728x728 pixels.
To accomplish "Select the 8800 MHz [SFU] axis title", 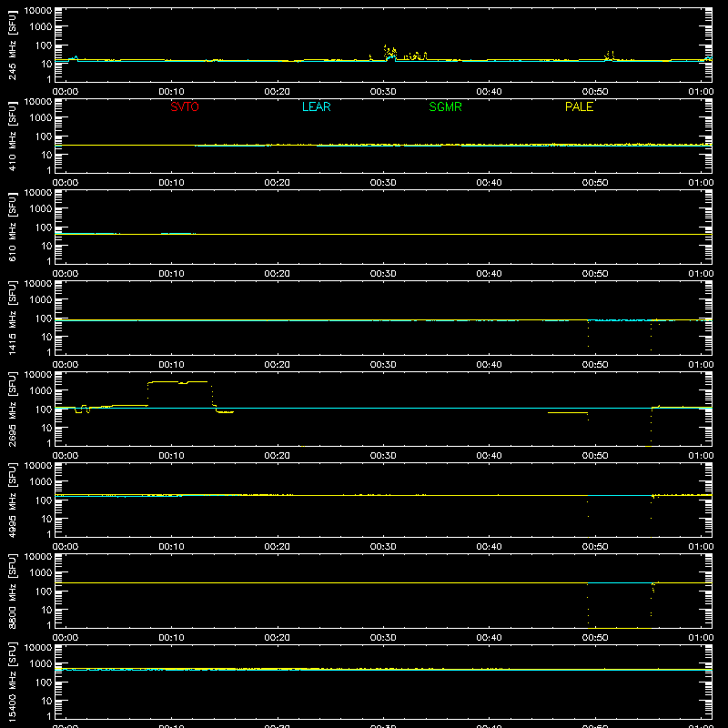I will pos(12,591).
